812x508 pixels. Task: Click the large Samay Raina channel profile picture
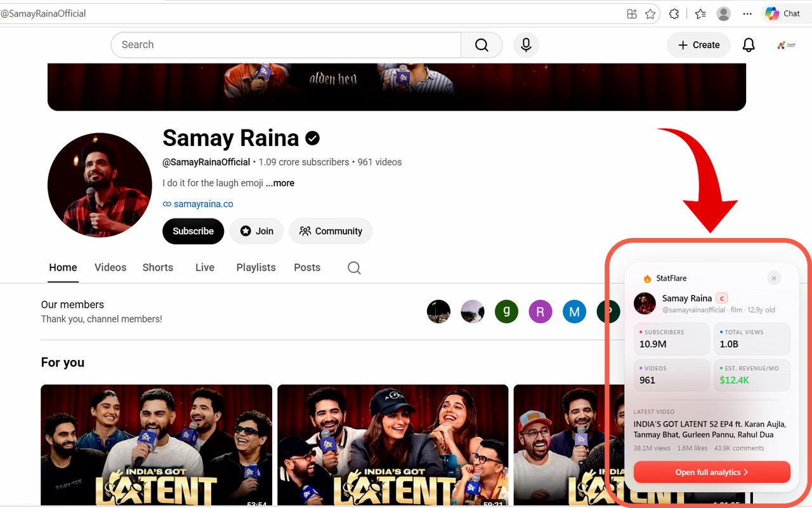(100, 185)
